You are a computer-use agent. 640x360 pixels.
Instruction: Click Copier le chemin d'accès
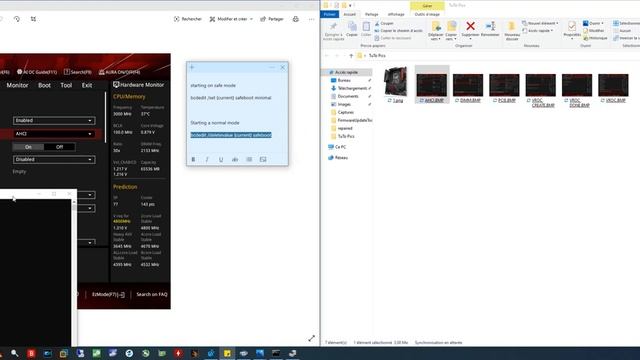pyautogui.click(x=398, y=31)
